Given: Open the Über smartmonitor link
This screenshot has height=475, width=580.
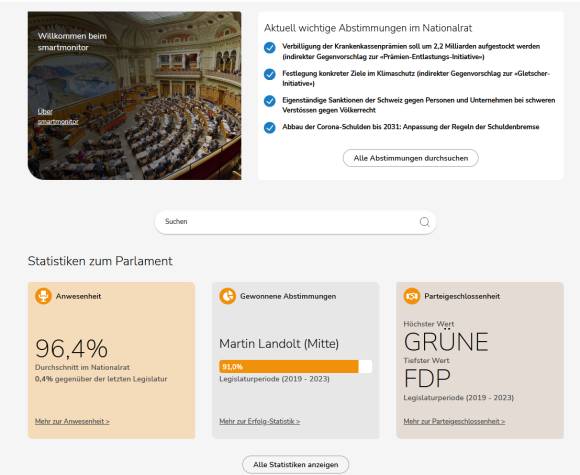Looking at the screenshot, I should tap(58, 117).
